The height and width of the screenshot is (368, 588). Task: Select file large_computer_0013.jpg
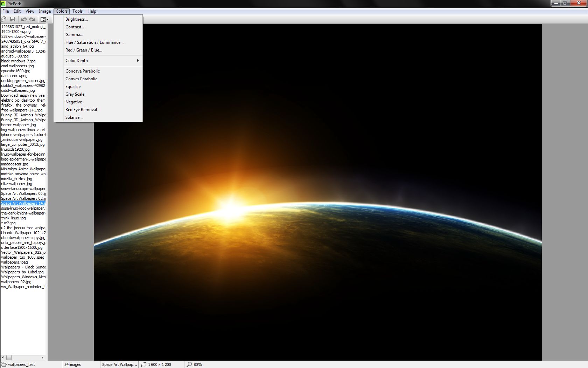[x=23, y=144]
